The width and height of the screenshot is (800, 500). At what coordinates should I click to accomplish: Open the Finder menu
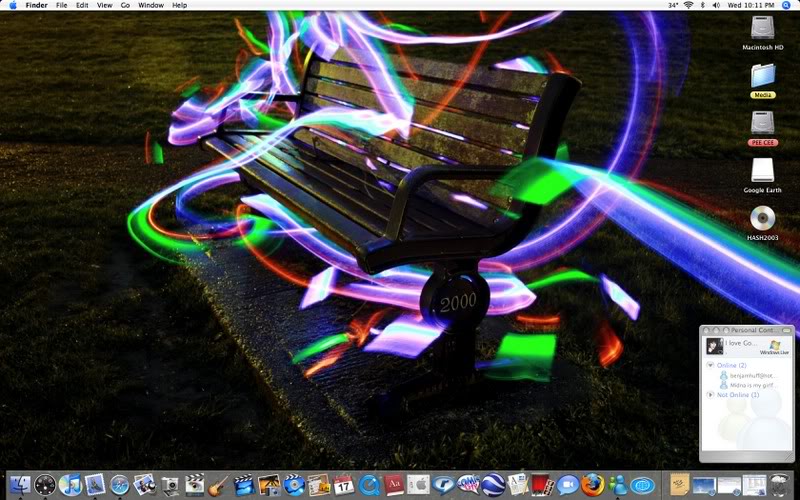[x=36, y=5]
